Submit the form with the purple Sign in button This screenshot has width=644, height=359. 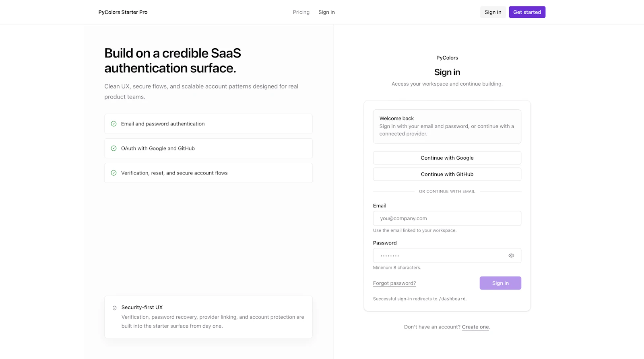500,283
